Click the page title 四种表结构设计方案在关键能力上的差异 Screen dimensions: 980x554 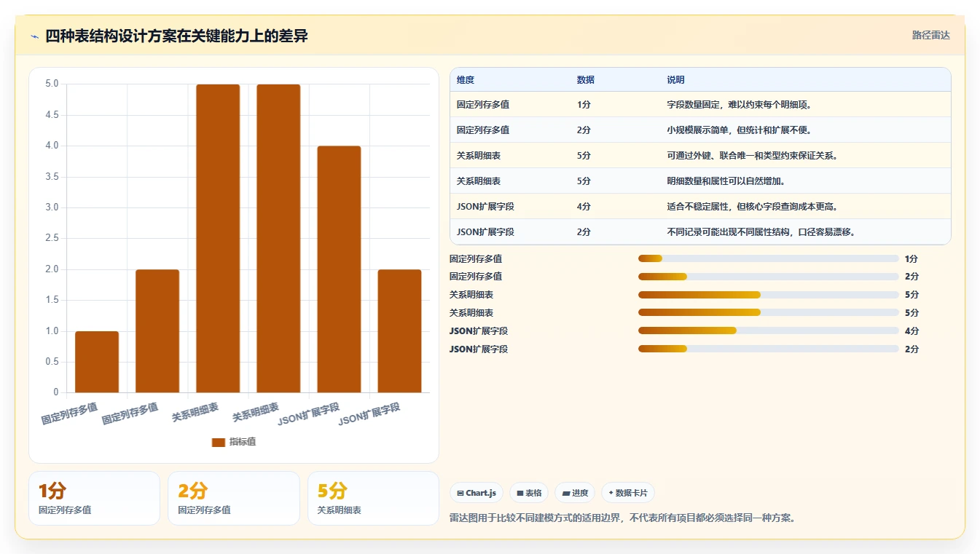coord(176,36)
